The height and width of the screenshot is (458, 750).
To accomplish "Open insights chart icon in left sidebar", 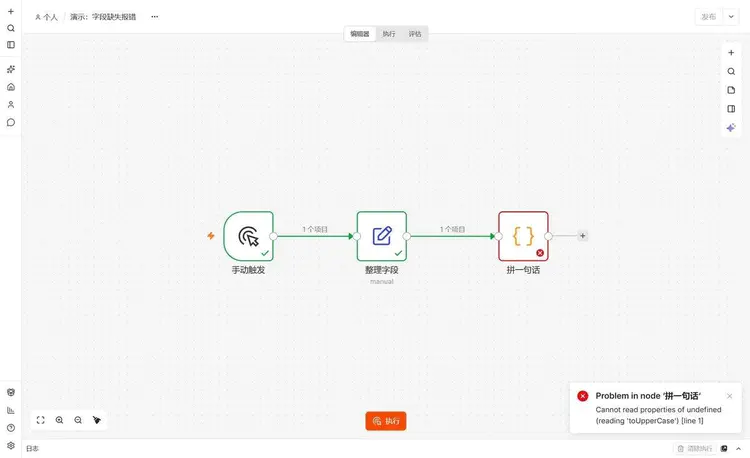I will pos(11,410).
